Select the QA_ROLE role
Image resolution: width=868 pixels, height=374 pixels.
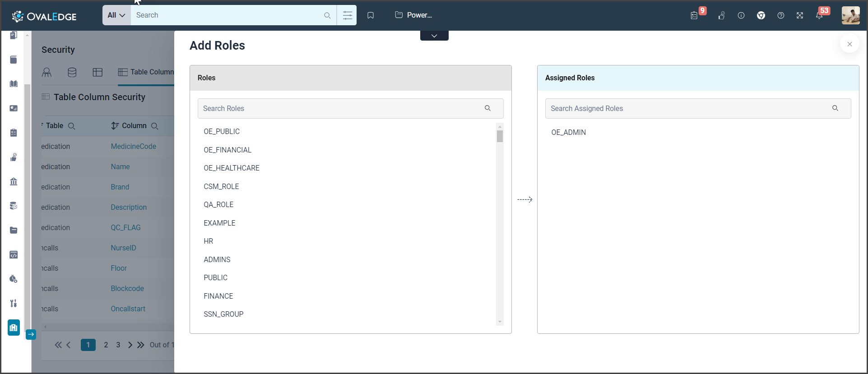coord(218,204)
